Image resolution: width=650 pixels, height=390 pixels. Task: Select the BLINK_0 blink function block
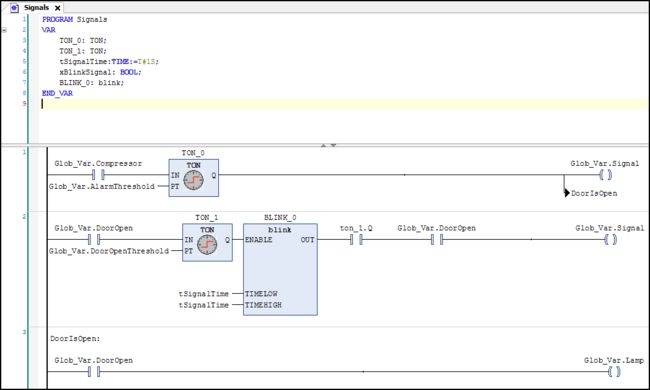coord(280,269)
